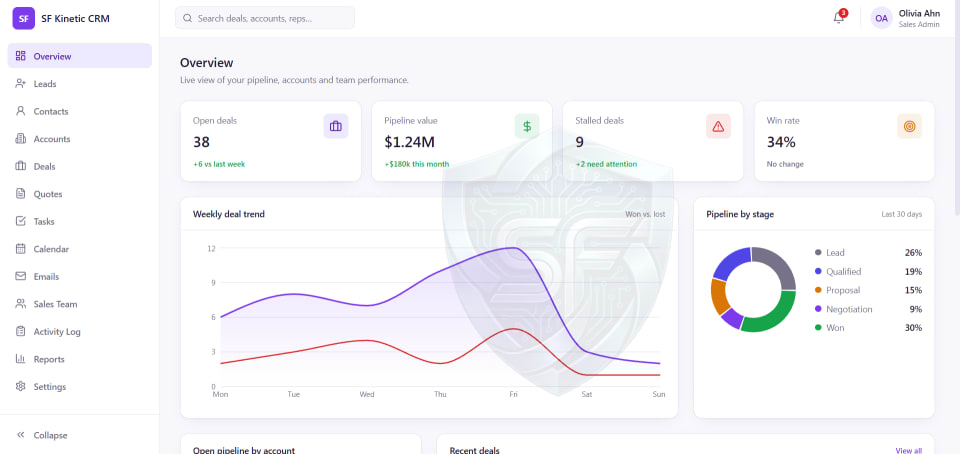
Task: Open the Overview menu item
Action: pyautogui.click(x=80, y=56)
